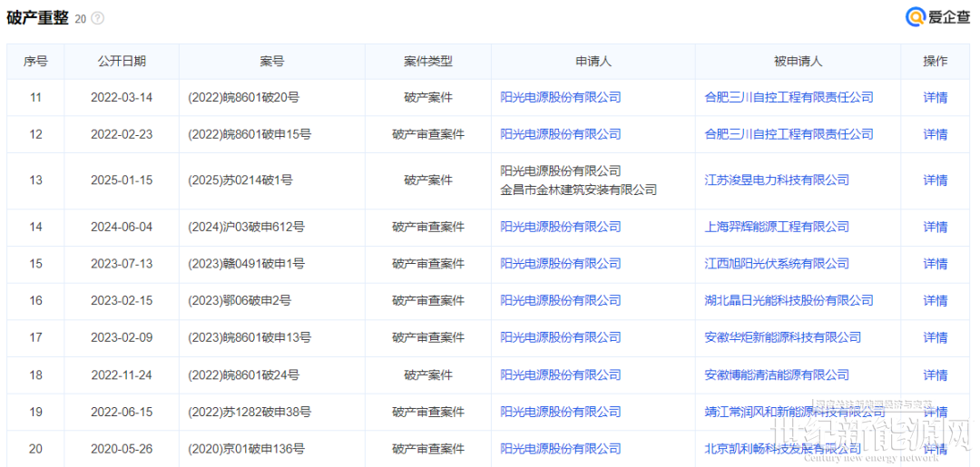
Task: Click the date 2020-05-26
Action: coord(122,449)
